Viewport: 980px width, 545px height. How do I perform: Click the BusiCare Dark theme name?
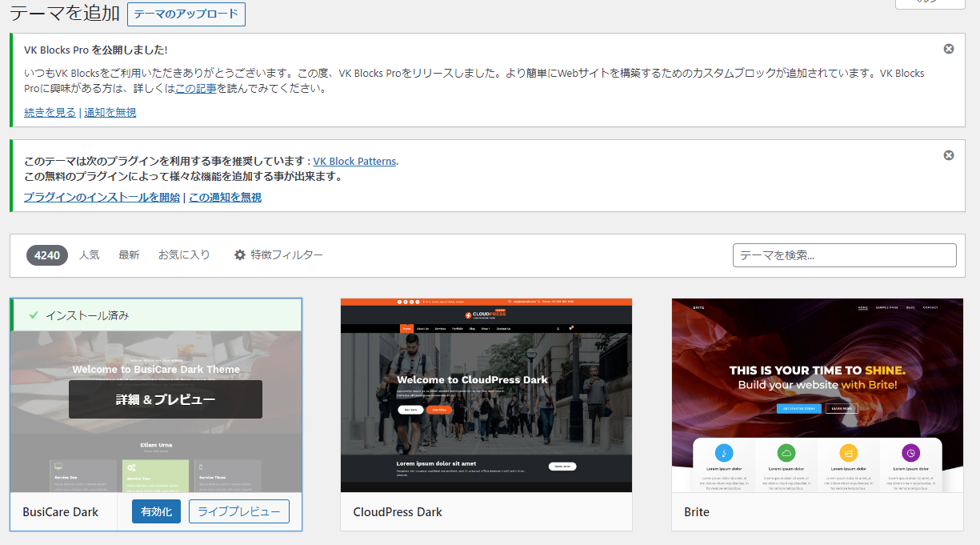click(61, 511)
